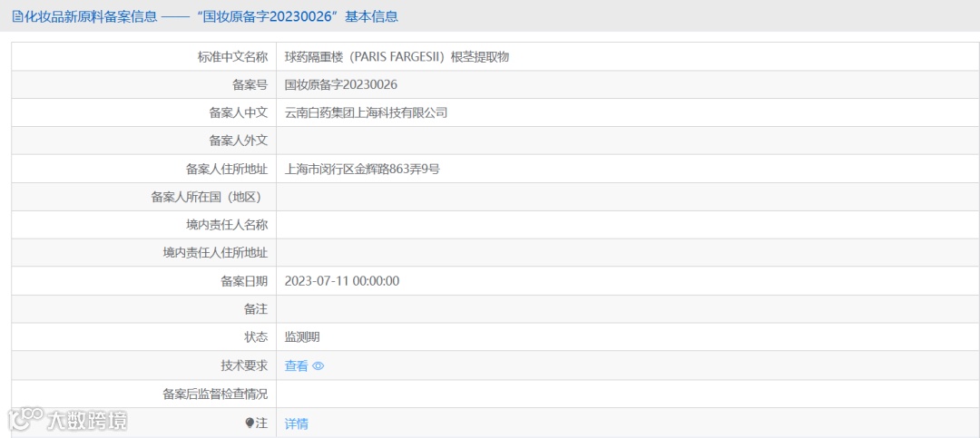Click the 技术要求 label
This screenshot has width=980, height=438.
244,366
